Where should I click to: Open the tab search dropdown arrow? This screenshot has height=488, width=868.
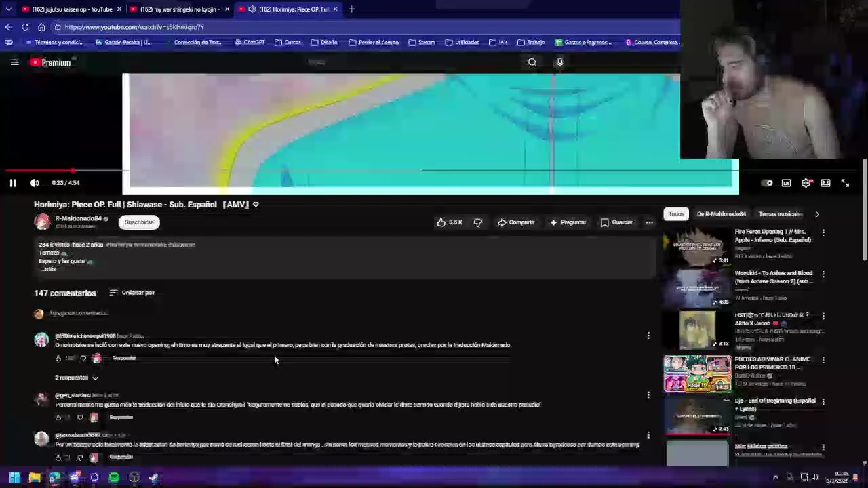click(x=8, y=9)
